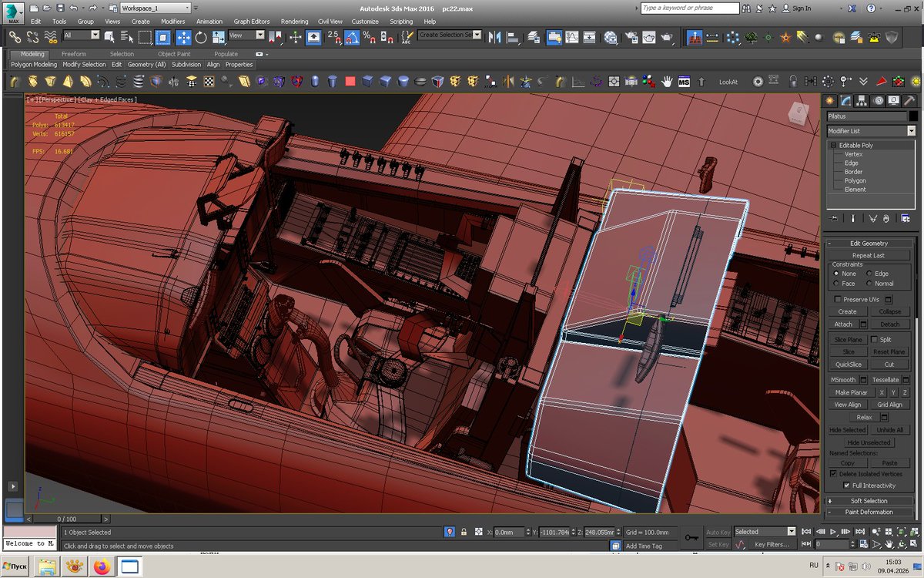Open the Hierarchy command panel tab
Image resolution: width=924 pixels, height=578 pixels.
[861, 100]
